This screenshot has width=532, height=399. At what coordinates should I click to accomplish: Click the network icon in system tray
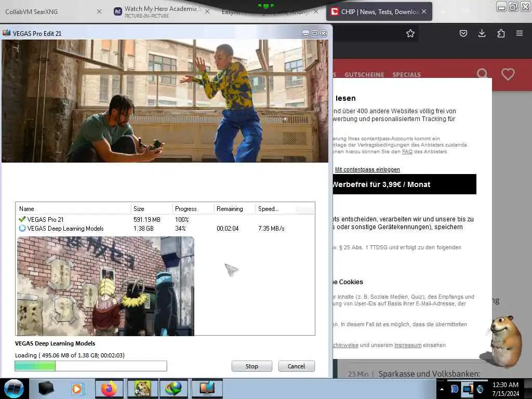tap(467, 389)
